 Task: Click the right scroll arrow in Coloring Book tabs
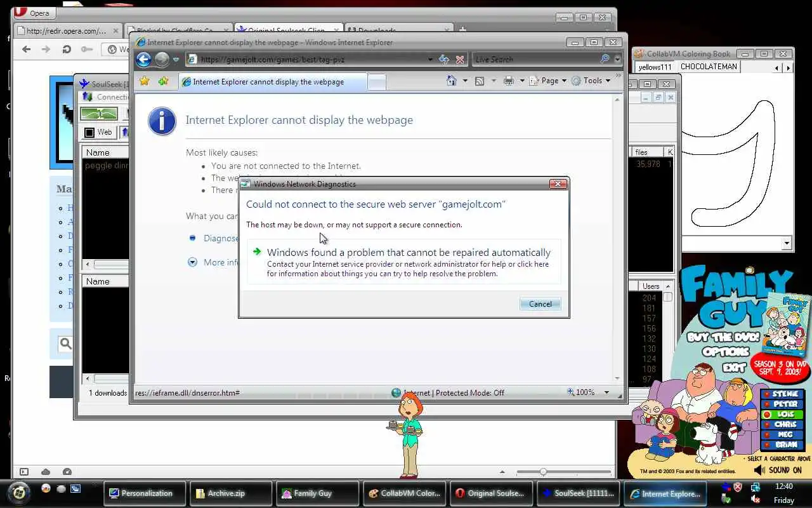(789, 67)
